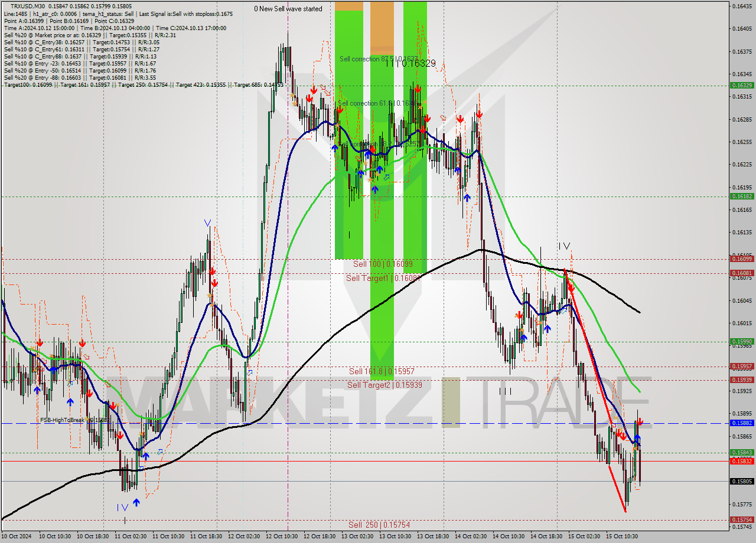Click the 'Sell %20 @ Entry -50' info line
The image size is (756, 543).
80,70
